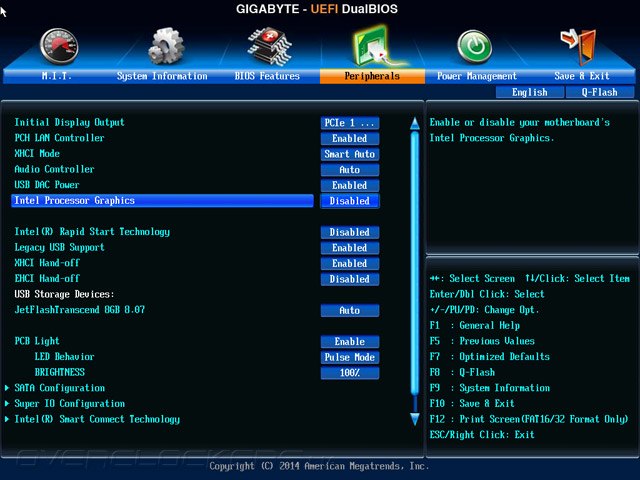640x480 pixels.
Task: Select the PCH LAN Controller label
Action: (59, 138)
